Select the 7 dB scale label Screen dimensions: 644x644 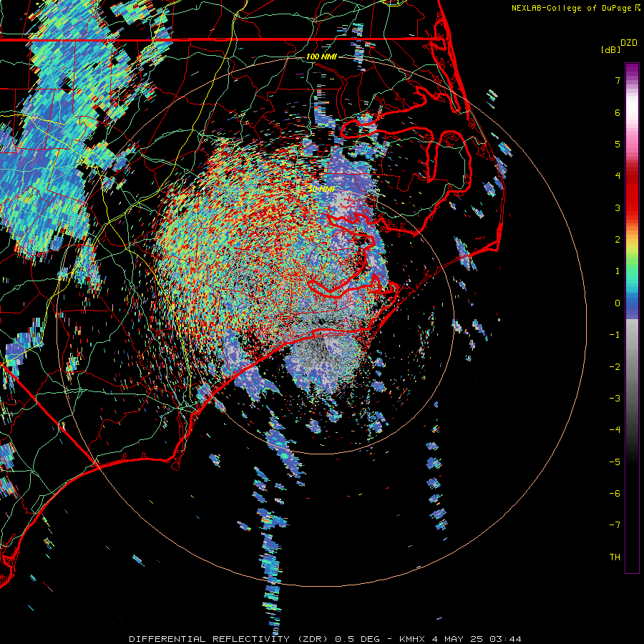tap(618, 80)
